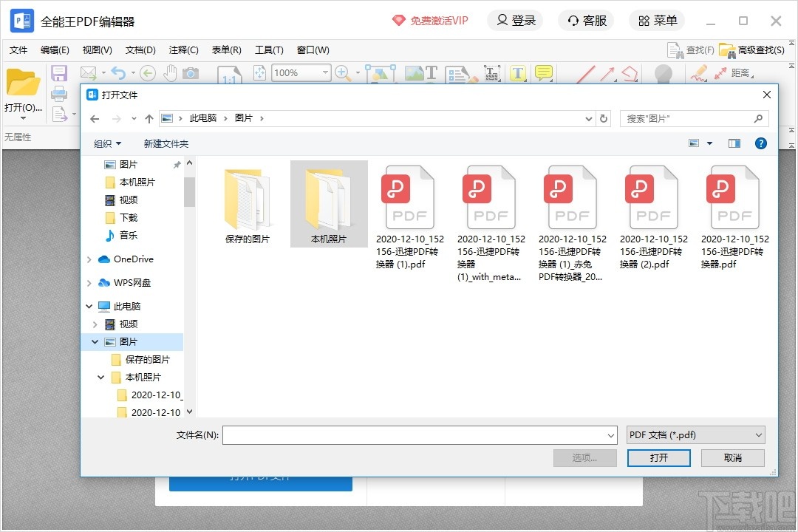Change the view mode of file listing
Image resolution: width=798 pixels, height=532 pixels.
point(692,143)
